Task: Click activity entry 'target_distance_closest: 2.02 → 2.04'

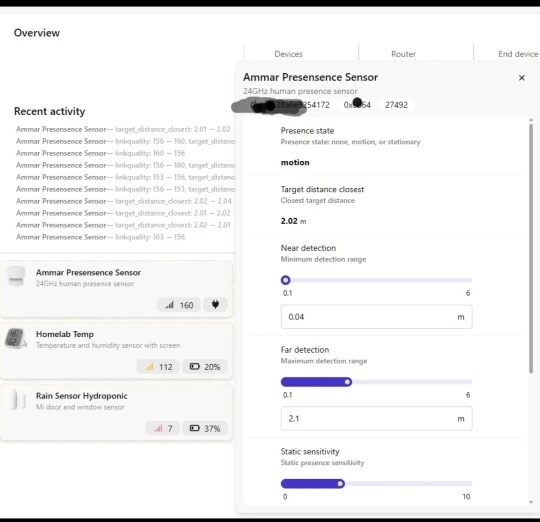Action: [x=124, y=201]
